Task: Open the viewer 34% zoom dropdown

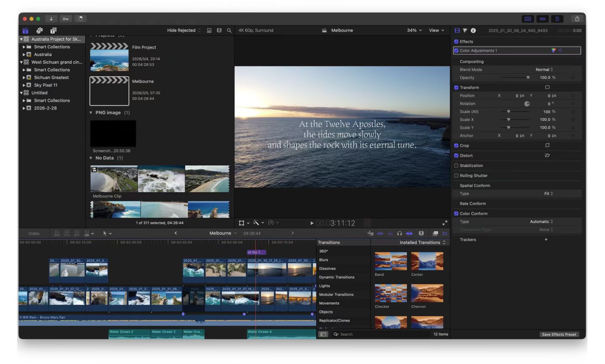Action: click(414, 30)
